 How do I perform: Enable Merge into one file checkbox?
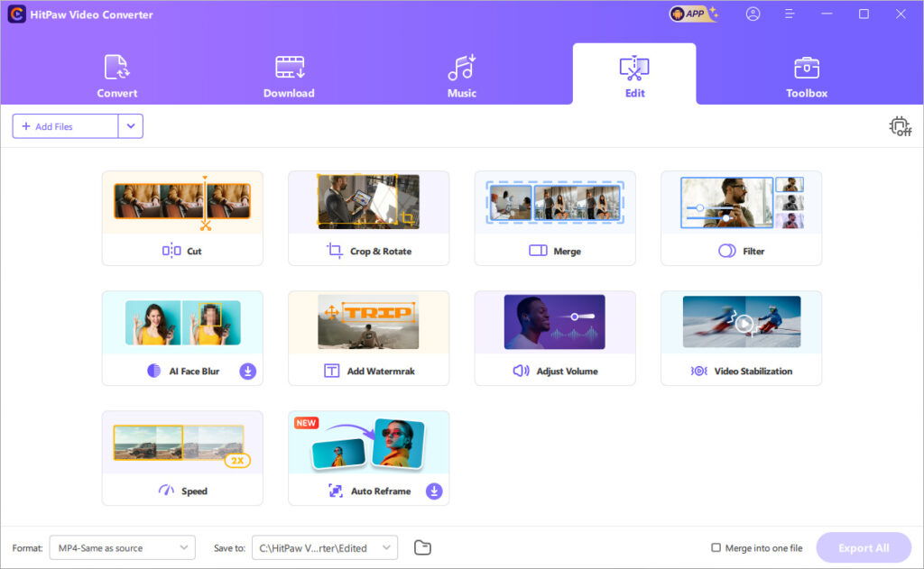click(x=716, y=547)
